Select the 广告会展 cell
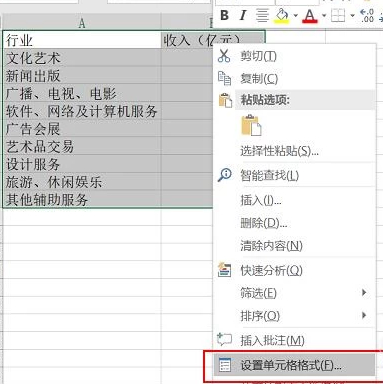 point(82,128)
